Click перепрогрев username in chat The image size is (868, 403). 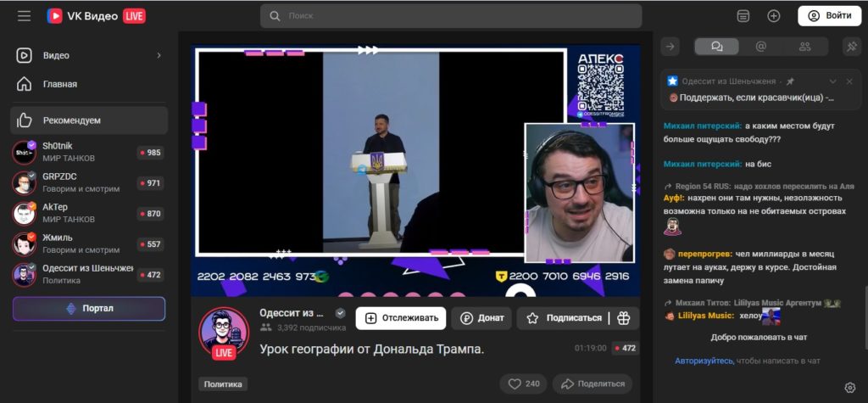coord(704,255)
